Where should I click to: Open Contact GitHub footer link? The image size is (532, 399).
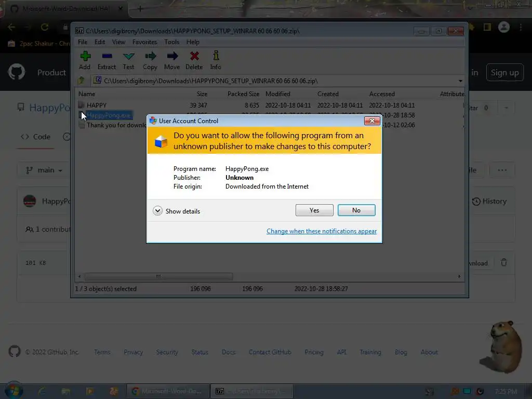point(270,352)
